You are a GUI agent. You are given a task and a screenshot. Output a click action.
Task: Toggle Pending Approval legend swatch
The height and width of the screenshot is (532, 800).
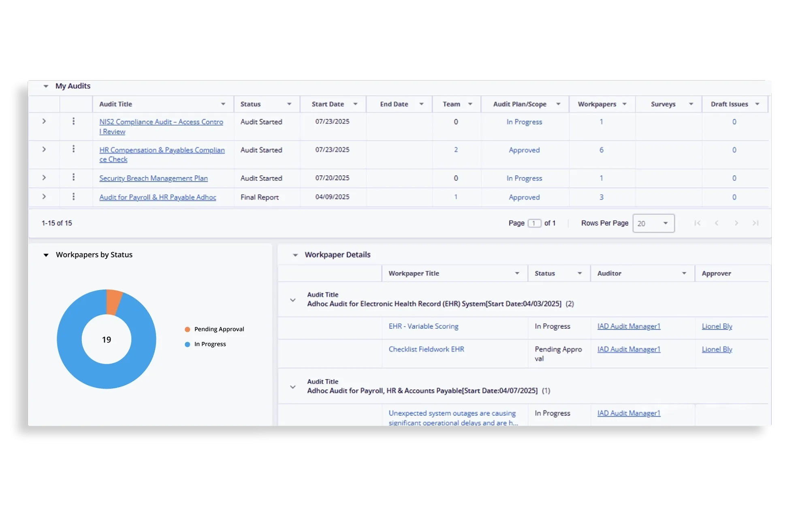pos(187,329)
